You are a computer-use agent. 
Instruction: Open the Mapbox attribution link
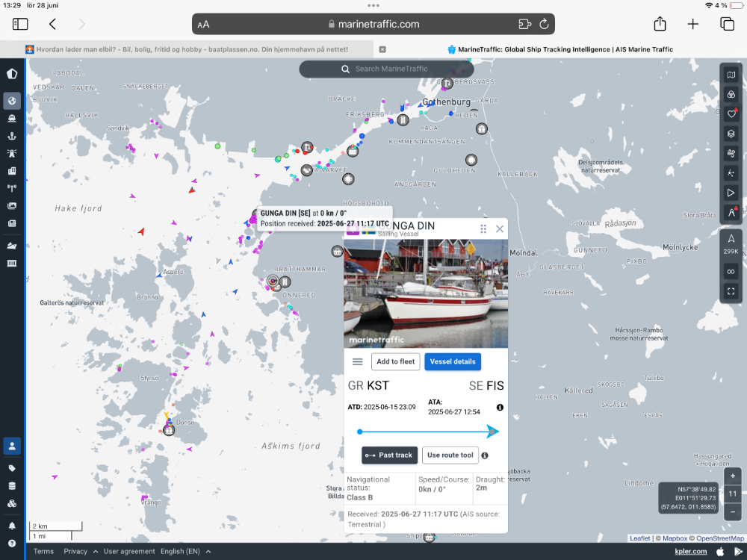675,538
